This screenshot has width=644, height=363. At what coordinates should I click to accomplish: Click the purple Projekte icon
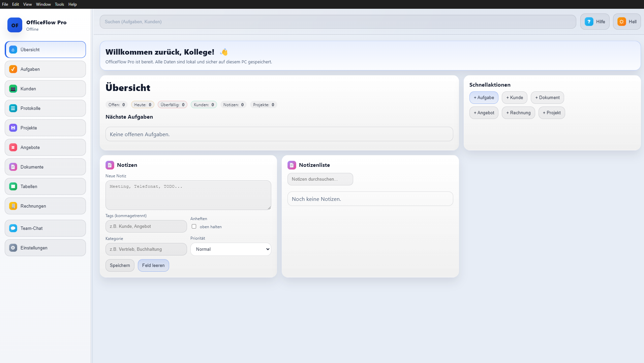click(13, 128)
